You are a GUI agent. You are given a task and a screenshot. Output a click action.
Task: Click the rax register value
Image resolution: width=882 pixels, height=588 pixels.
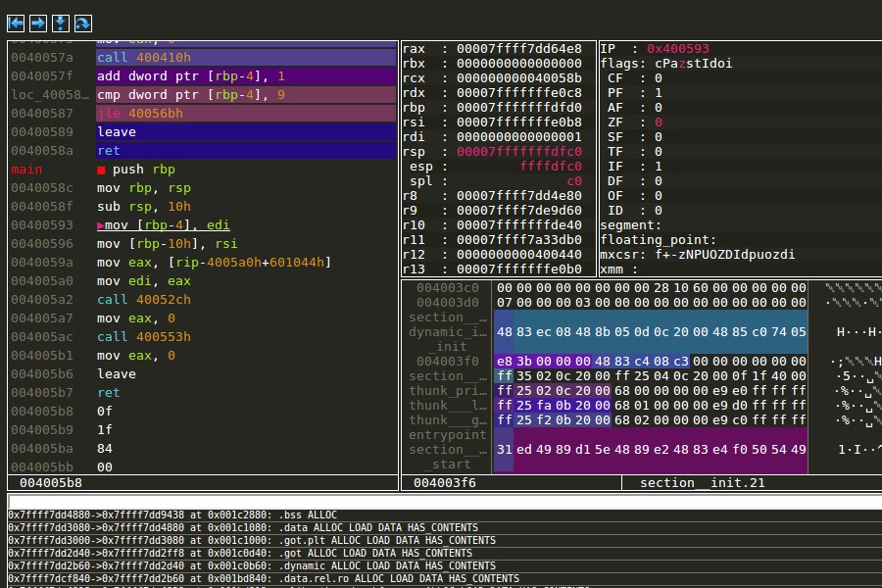(x=518, y=49)
